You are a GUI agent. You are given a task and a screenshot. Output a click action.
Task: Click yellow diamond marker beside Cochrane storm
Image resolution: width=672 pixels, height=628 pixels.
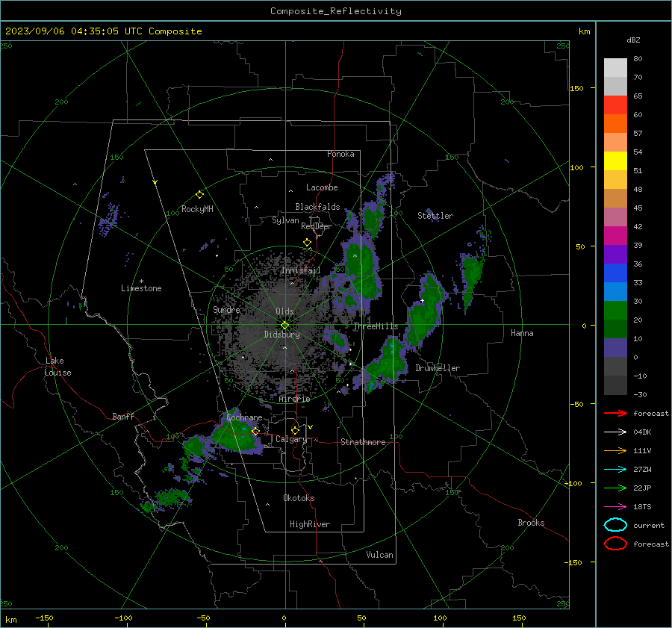tap(256, 432)
